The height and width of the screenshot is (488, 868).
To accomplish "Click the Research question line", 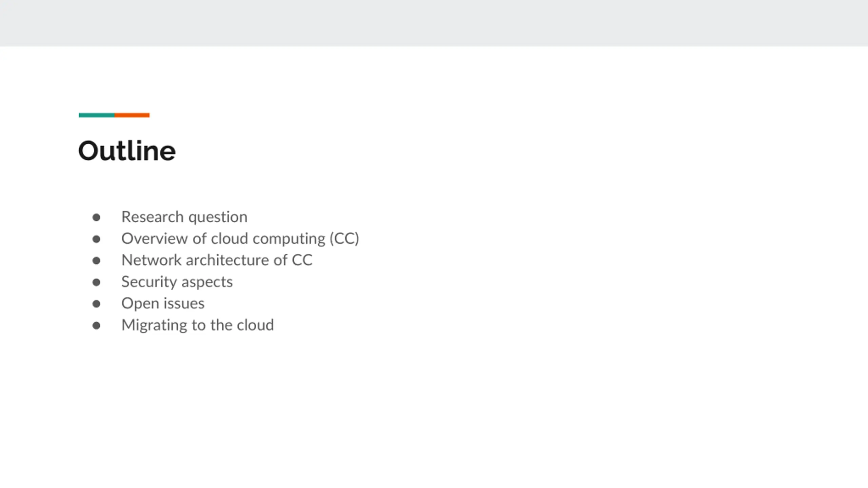I will click(184, 217).
